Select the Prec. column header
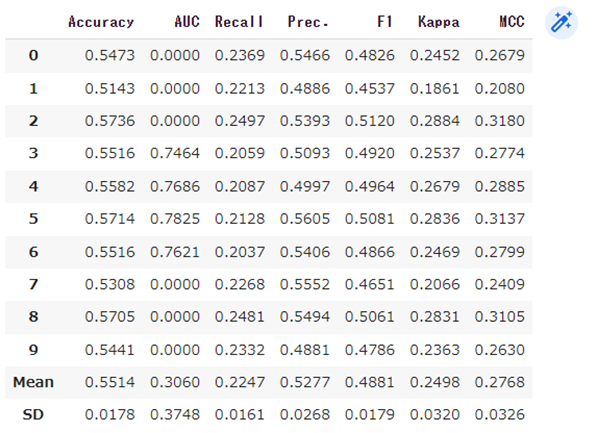This screenshot has height=433, width=600. click(x=308, y=22)
